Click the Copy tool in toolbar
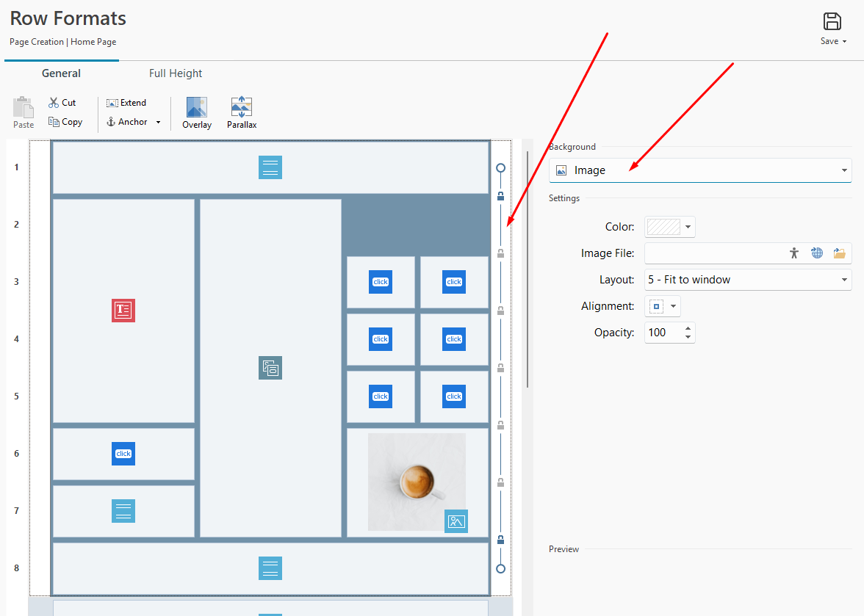The image size is (864, 616). tap(65, 122)
